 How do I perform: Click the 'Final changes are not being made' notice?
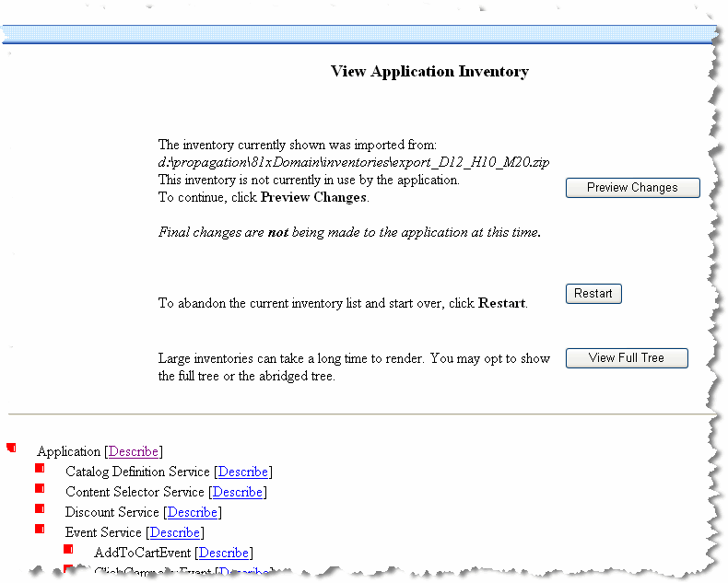click(349, 232)
